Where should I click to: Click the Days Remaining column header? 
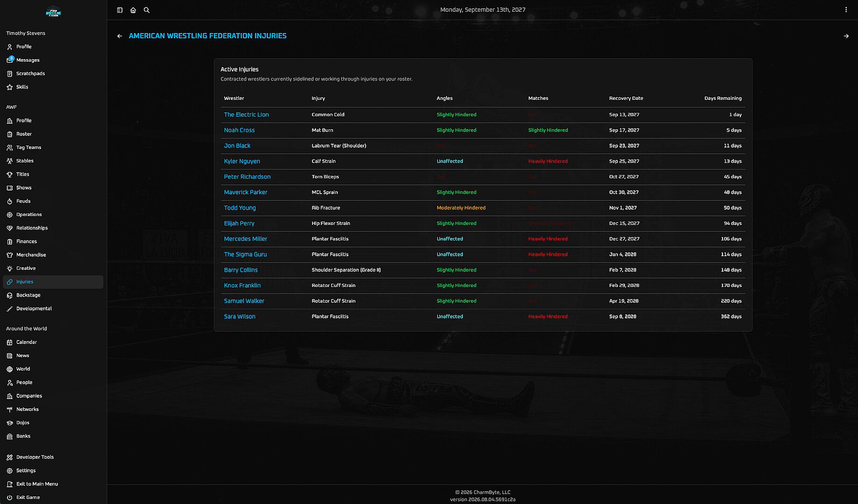point(723,98)
